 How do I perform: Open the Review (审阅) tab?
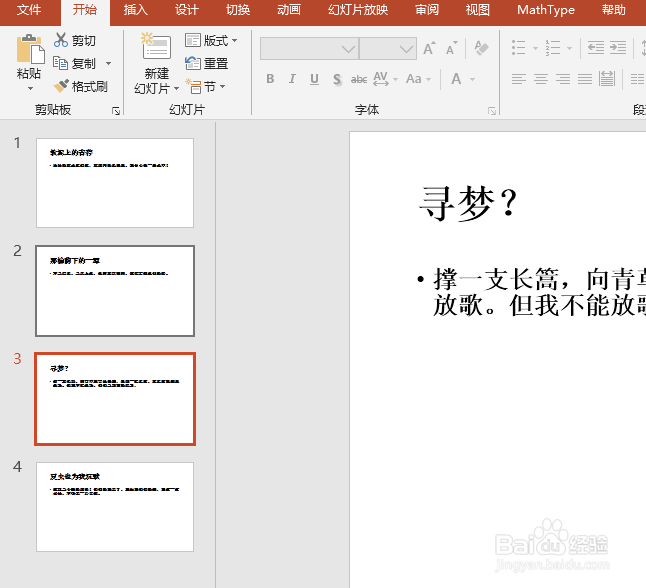point(427,10)
